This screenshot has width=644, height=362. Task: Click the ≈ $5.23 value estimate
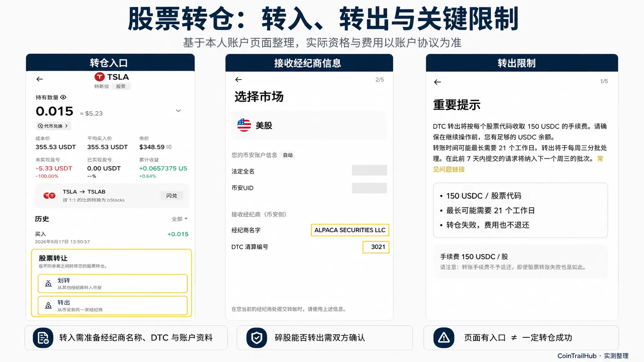pyautogui.click(x=91, y=113)
